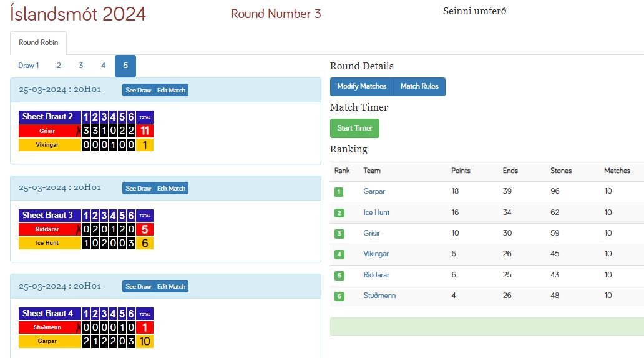The height and width of the screenshot is (358, 644).
Task: Open Modify Matches
Action: 361,86
